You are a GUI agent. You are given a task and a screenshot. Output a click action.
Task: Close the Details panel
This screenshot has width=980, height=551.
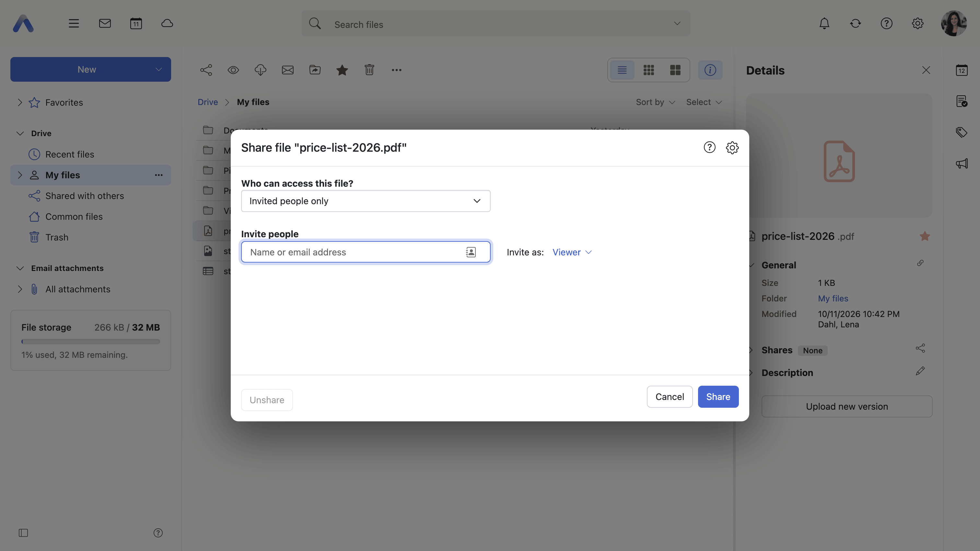click(x=926, y=70)
